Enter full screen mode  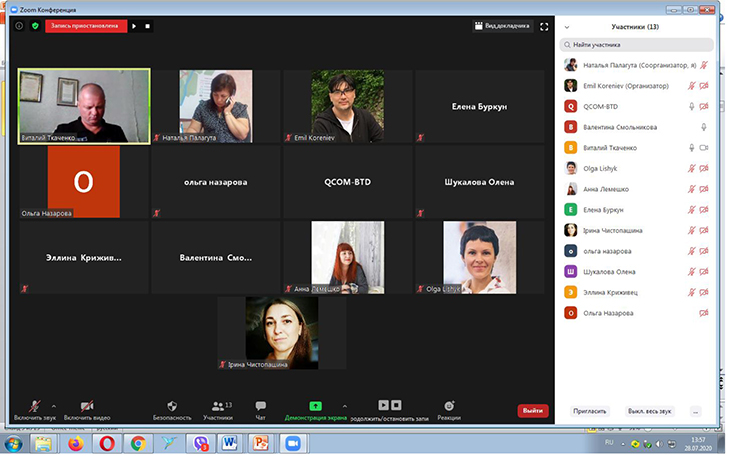coord(544,27)
